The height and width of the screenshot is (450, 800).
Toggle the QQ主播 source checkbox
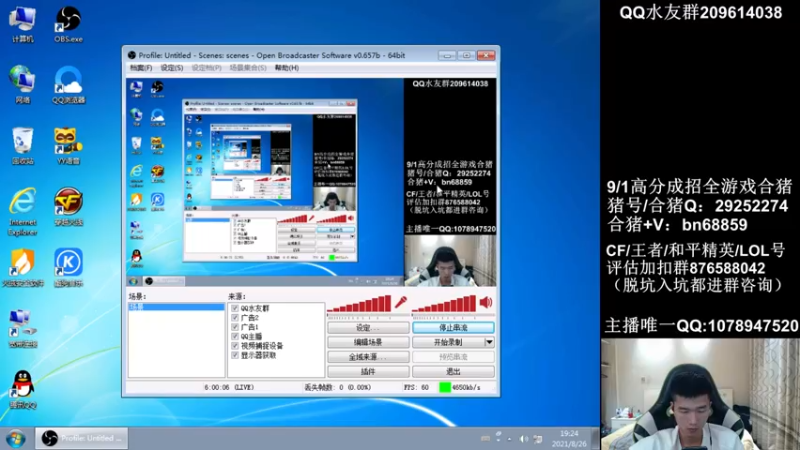click(x=235, y=336)
